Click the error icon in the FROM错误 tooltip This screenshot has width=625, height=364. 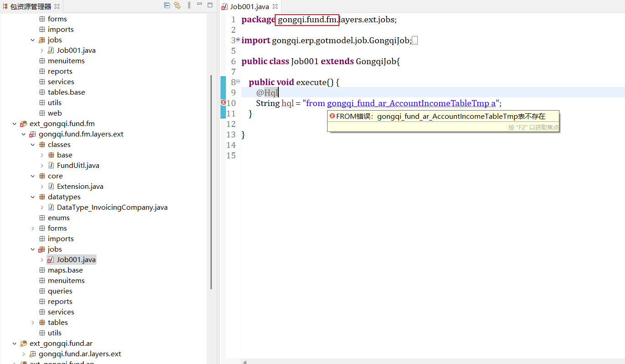pos(332,116)
